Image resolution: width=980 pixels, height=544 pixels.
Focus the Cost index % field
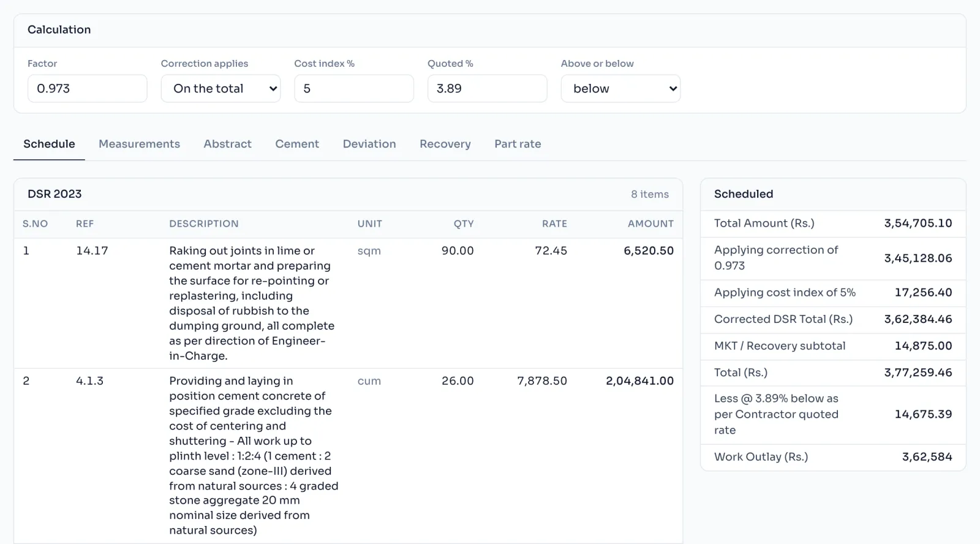(354, 88)
